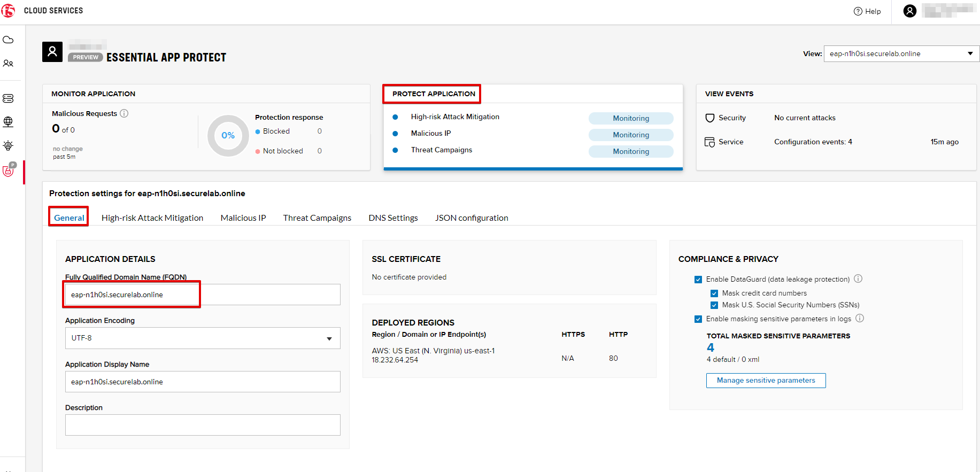The height and width of the screenshot is (472, 980).
Task: Click the Help link
Action: pos(873,11)
